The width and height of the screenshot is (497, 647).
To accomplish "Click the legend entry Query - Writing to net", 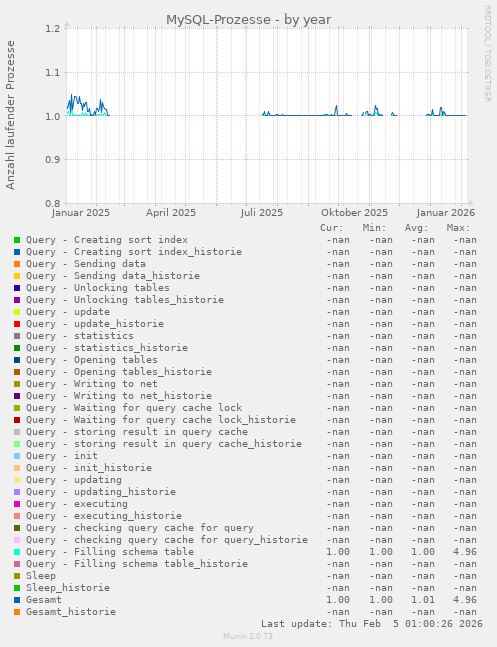I will (x=92, y=384).
